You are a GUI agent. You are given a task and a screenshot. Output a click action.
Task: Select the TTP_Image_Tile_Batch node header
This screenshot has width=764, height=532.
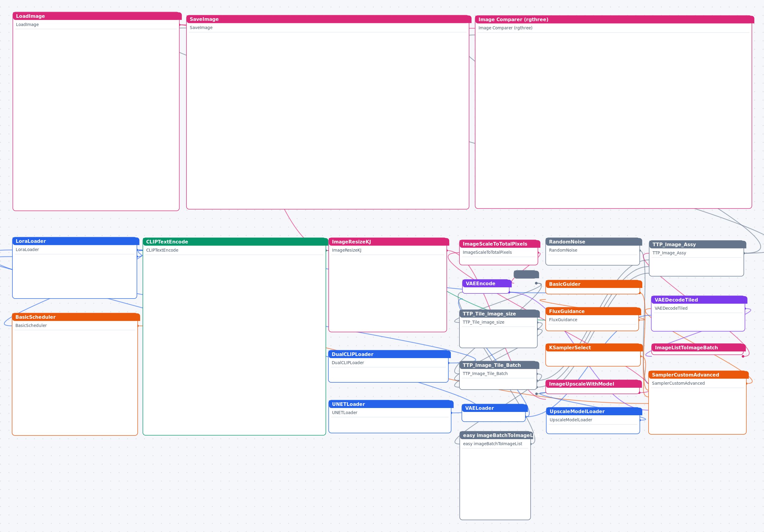[499, 365]
